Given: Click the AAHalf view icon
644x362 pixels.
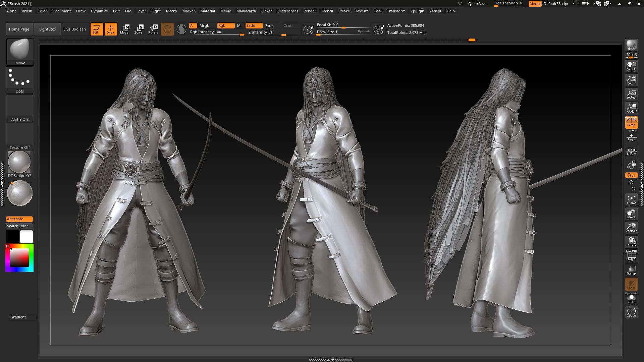Looking at the screenshot, I should tap(631, 108).
